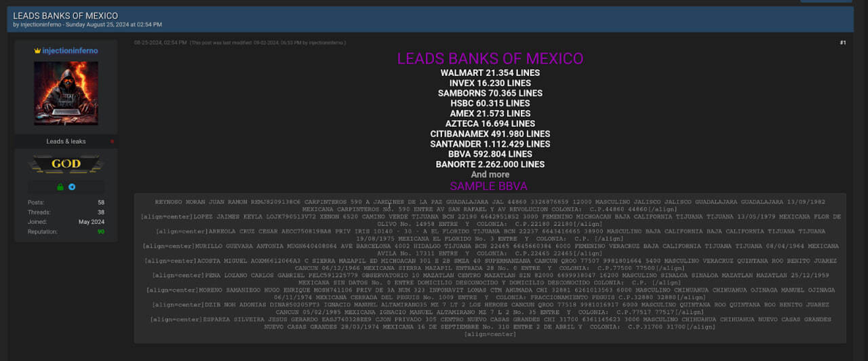Click the AZTECA 16.694 LINES line
Screen dimensions: 868x361
coord(490,123)
